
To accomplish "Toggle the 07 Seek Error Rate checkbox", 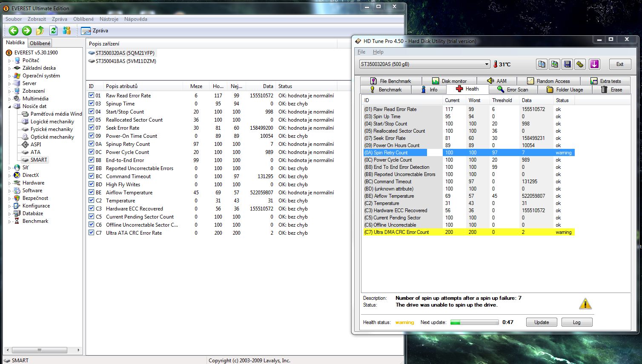I will pos(91,128).
